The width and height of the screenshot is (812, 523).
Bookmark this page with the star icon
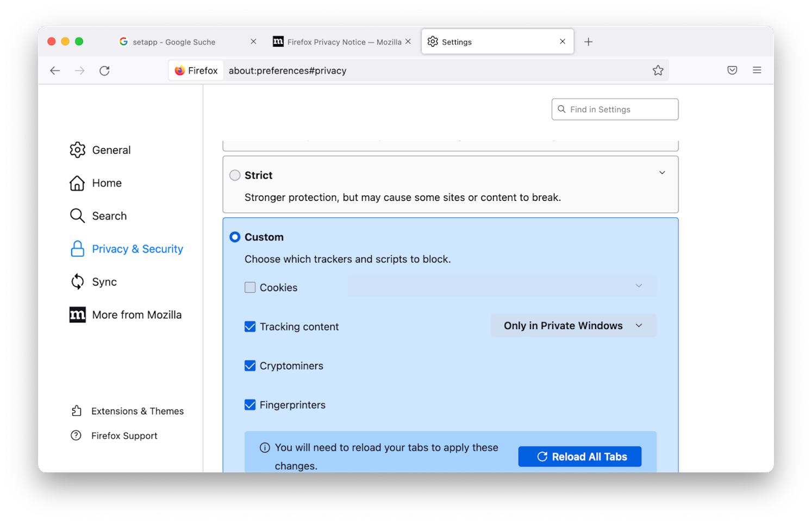[x=658, y=71]
